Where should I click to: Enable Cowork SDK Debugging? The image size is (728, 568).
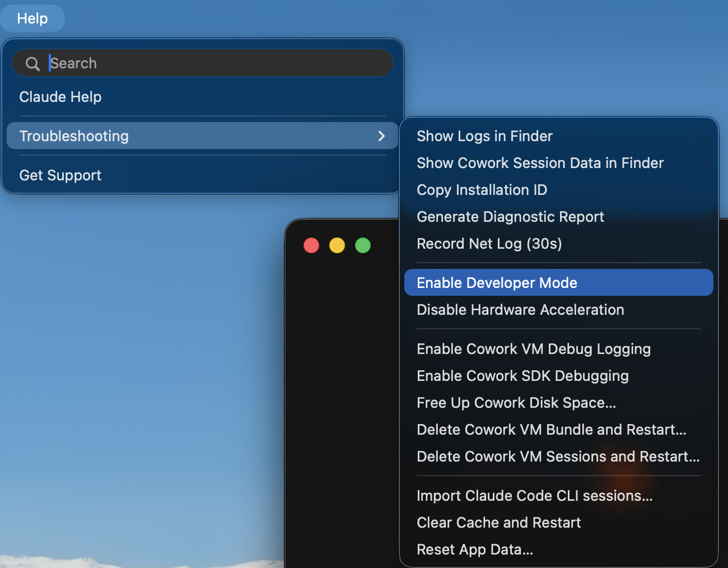click(x=559, y=376)
